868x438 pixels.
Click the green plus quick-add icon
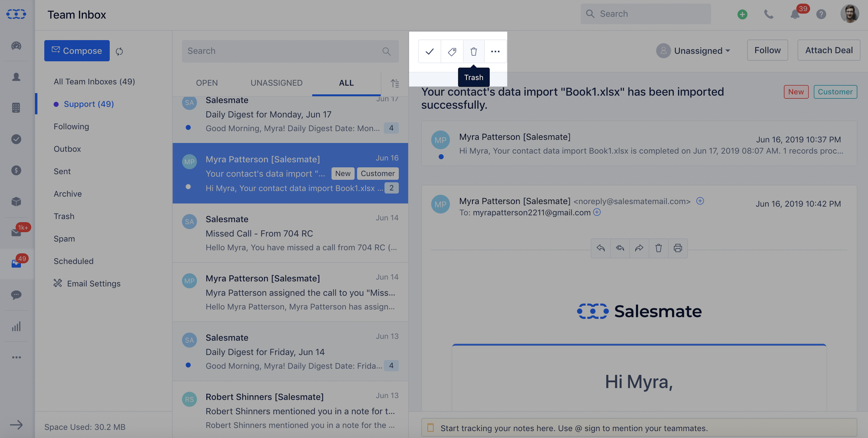point(742,14)
